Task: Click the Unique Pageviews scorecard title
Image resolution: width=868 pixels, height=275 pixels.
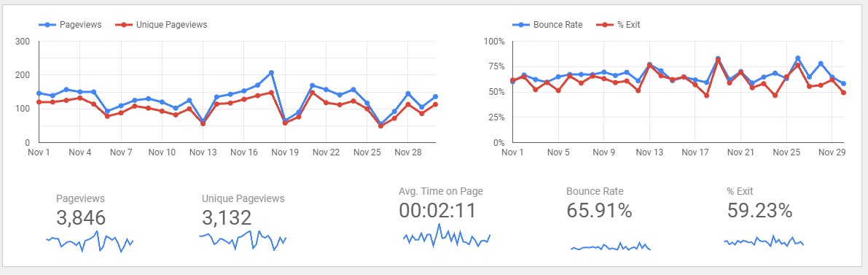Action: (243, 198)
